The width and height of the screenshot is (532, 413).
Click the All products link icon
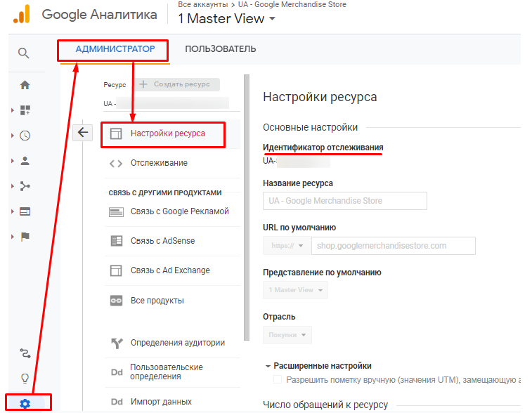point(117,301)
